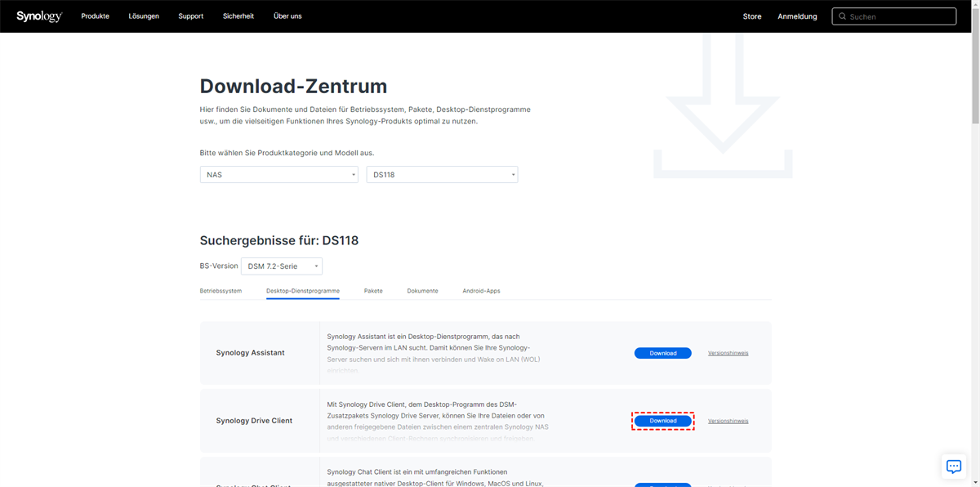Open the live chat bubble
This screenshot has width=980, height=487.
pyautogui.click(x=953, y=466)
